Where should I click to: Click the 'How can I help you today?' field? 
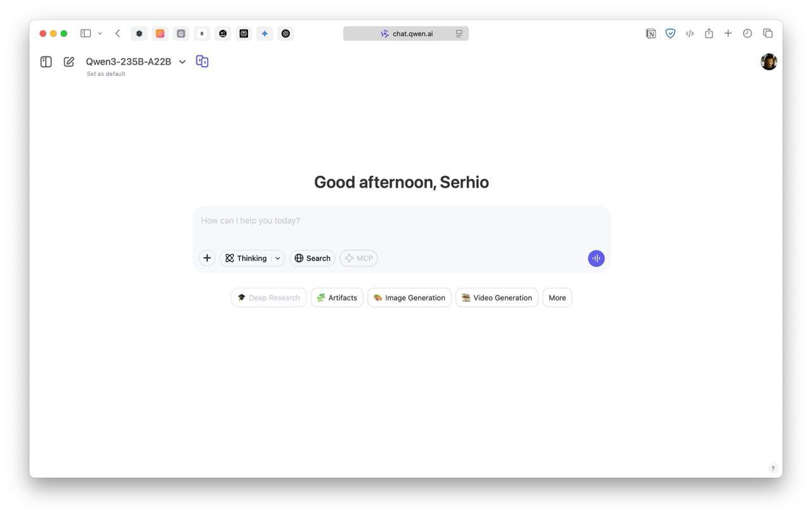(401, 221)
